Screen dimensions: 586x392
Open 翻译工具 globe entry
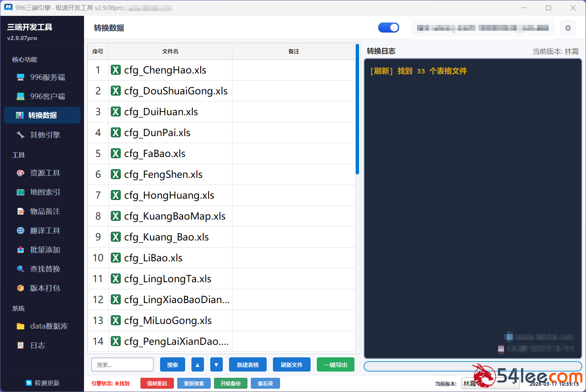click(x=42, y=230)
